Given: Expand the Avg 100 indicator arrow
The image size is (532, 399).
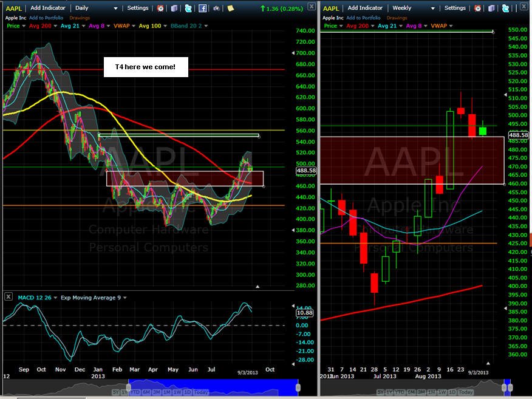Looking at the screenshot, I should coord(165,26).
